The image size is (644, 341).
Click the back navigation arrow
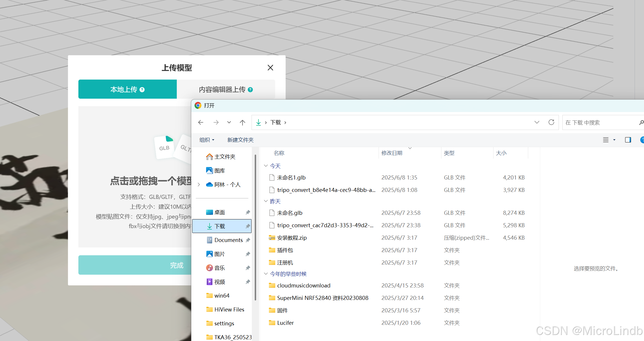click(201, 122)
